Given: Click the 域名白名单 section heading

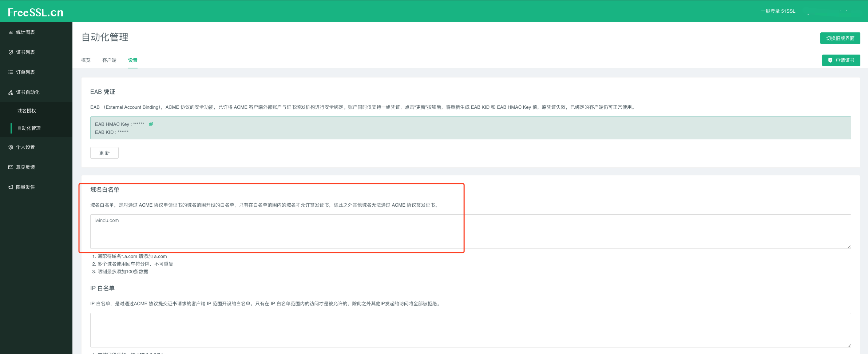Looking at the screenshot, I should 105,190.
